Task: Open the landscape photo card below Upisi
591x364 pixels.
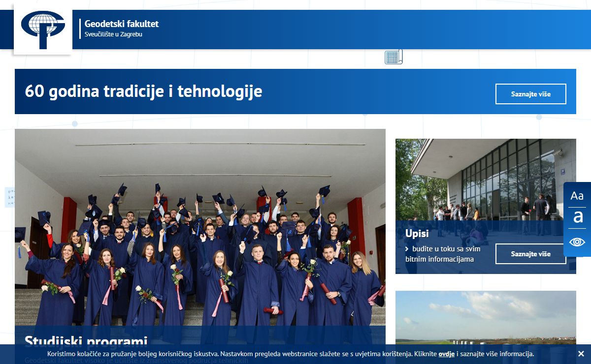Action: click(486, 317)
